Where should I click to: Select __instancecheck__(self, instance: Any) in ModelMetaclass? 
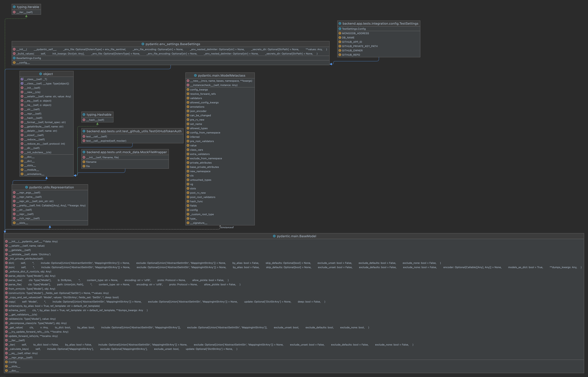pyautogui.click(x=214, y=85)
